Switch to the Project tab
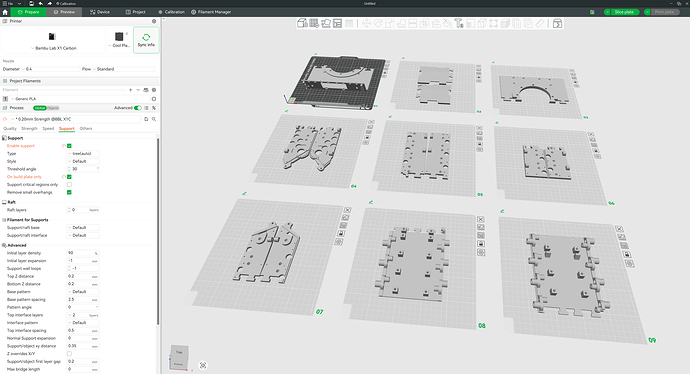Screen dimensions: 690x374 136,12
